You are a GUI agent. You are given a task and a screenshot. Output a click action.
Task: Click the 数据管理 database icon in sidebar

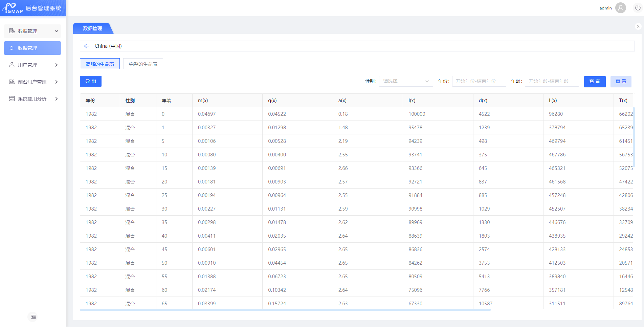(12, 31)
